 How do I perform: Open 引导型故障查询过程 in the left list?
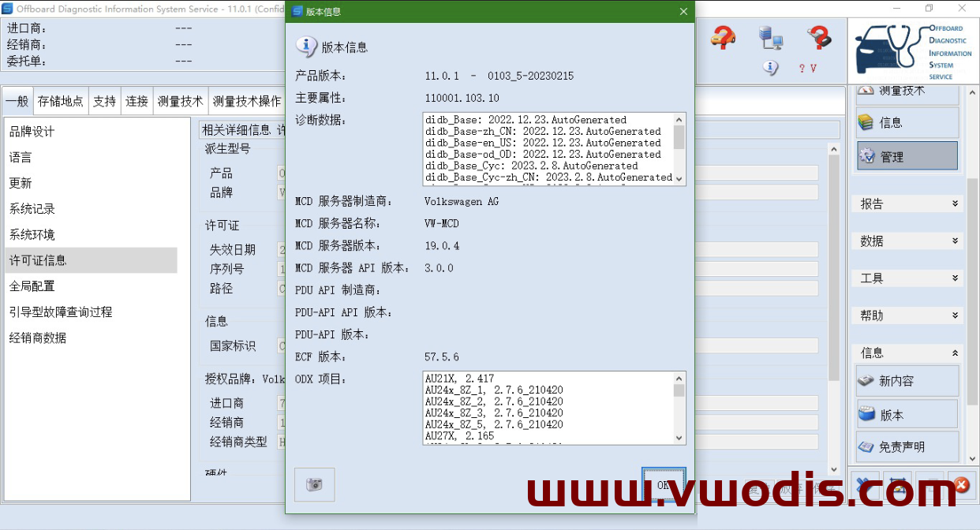pos(91,312)
